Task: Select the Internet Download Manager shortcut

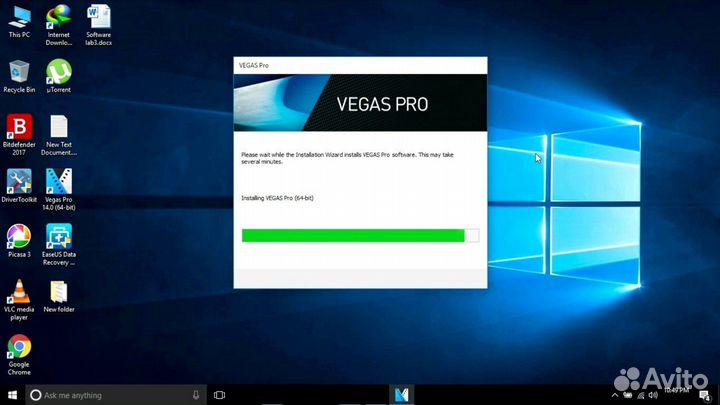Action: pyautogui.click(x=59, y=25)
